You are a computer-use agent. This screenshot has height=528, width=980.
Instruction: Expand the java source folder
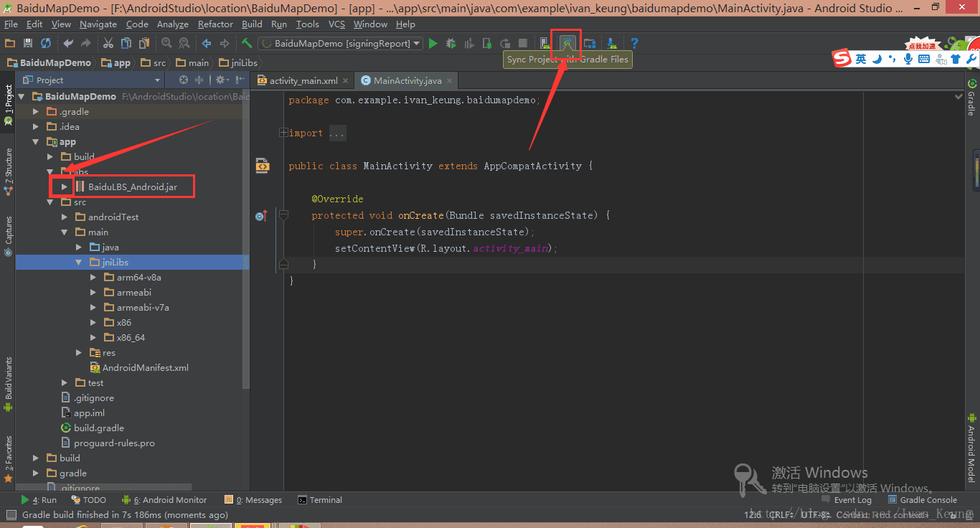79,247
